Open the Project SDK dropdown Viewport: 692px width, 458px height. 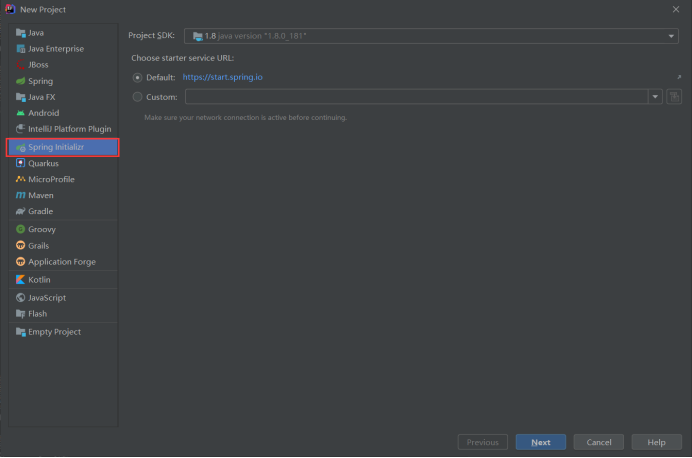(x=431, y=36)
